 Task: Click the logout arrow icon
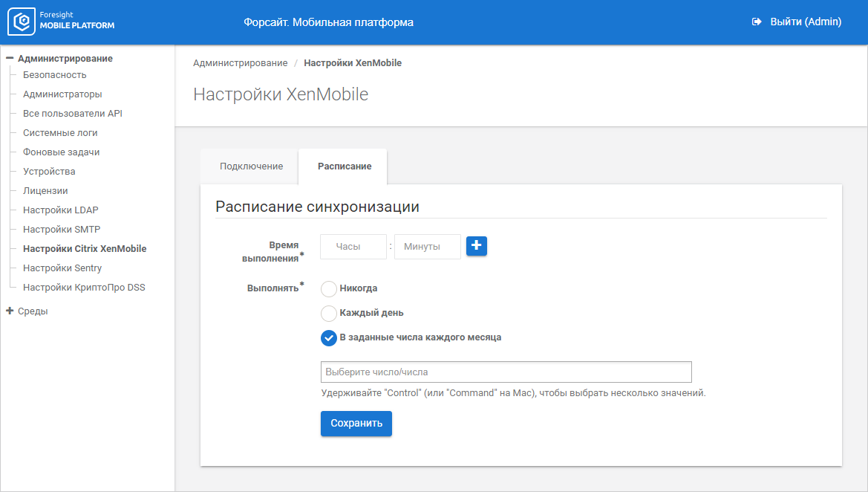point(757,22)
